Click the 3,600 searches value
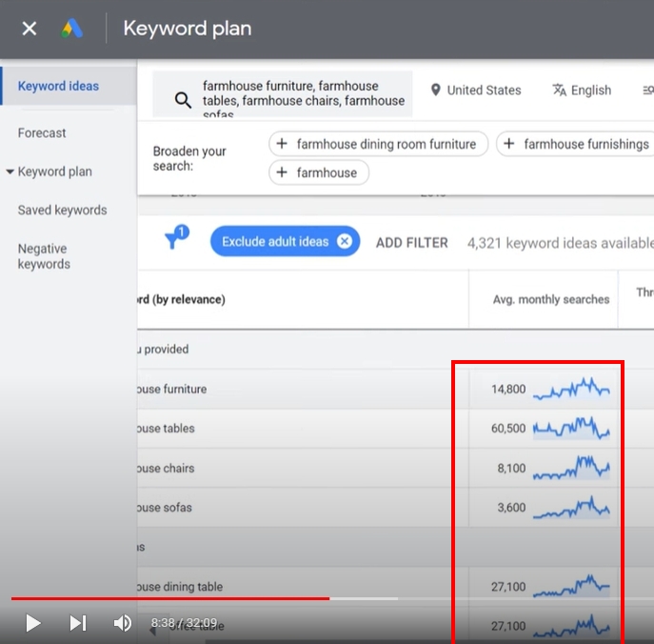 [511, 508]
